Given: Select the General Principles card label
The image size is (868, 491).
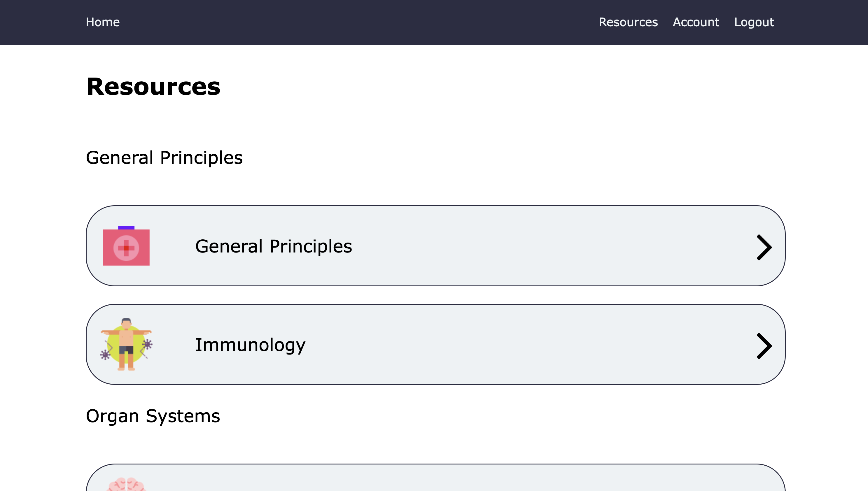Looking at the screenshot, I should click(x=274, y=246).
